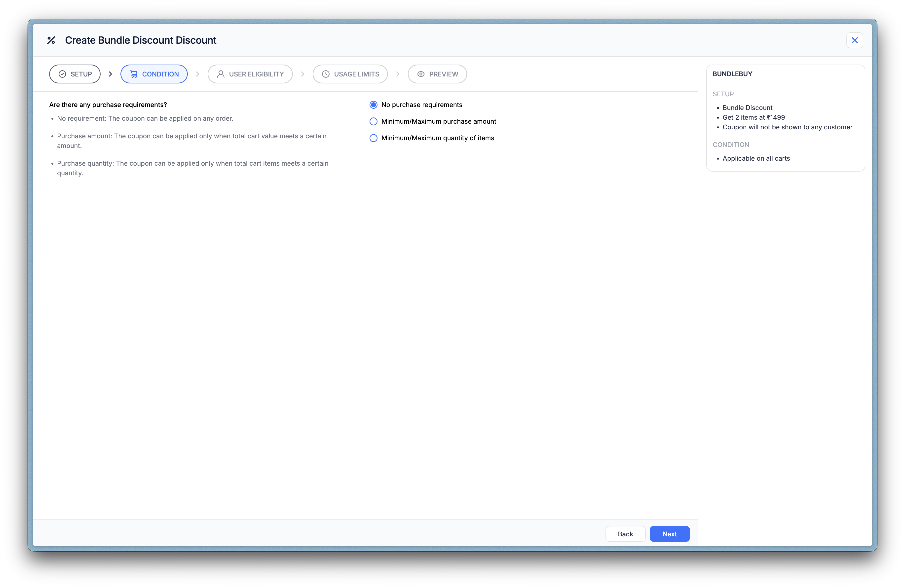This screenshot has height=588, width=905.
Task: Click the eye icon on Preview step
Action: click(421, 74)
